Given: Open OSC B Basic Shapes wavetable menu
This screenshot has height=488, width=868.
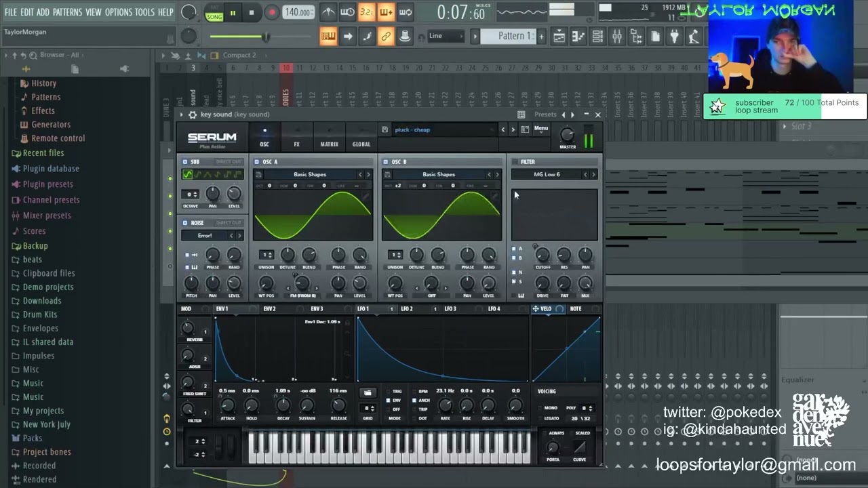Looking at the screenshot, I should [x=439, y=174].
